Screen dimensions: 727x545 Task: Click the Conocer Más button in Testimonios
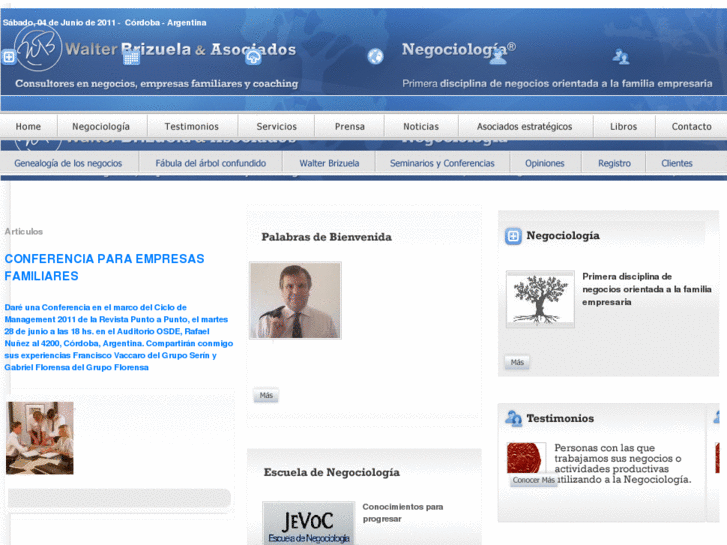pos(534,480)
